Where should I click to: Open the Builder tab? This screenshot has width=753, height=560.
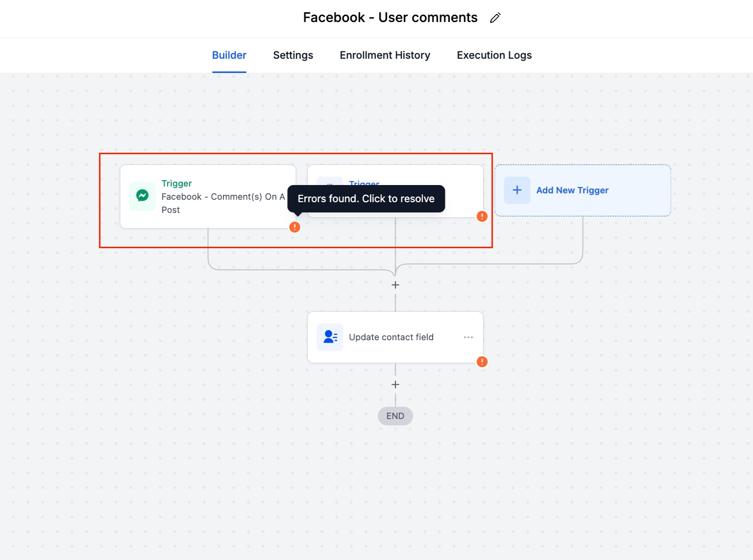229,55
